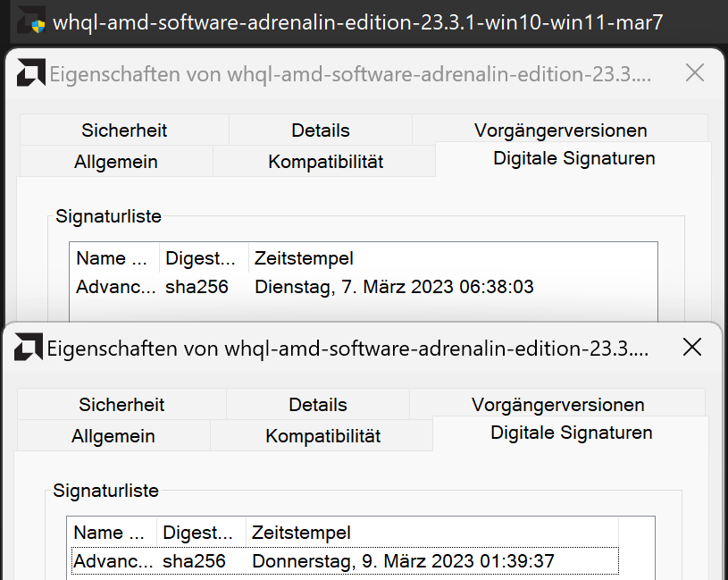Open the Details tab in the first dialog
The width and height of the screenshot is (728, 580).
(x=320, y=130)
